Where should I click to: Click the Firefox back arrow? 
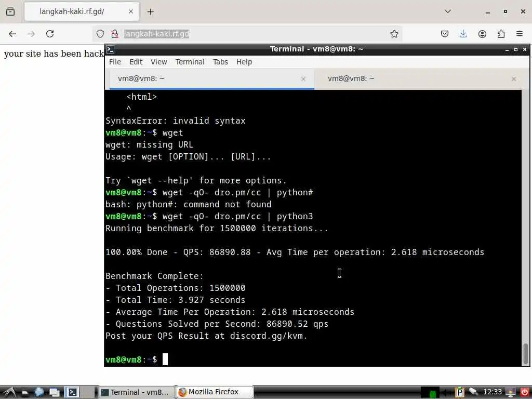12,34
